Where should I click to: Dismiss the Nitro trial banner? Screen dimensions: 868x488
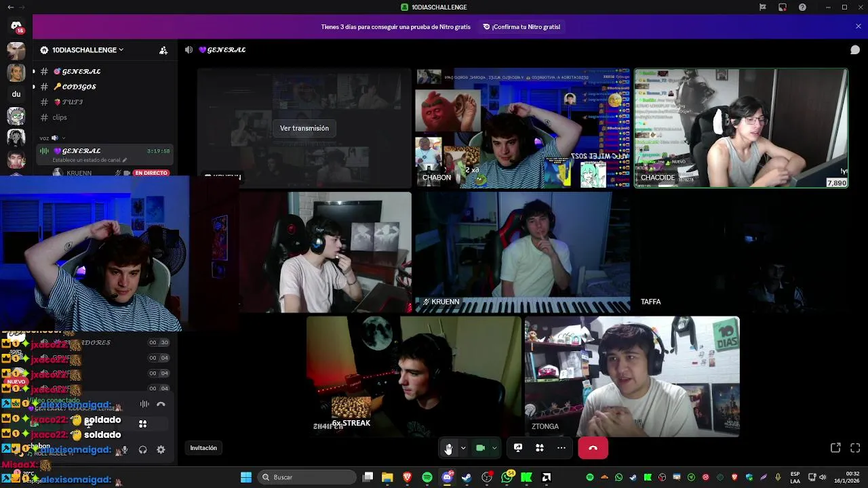coord(858,26)
